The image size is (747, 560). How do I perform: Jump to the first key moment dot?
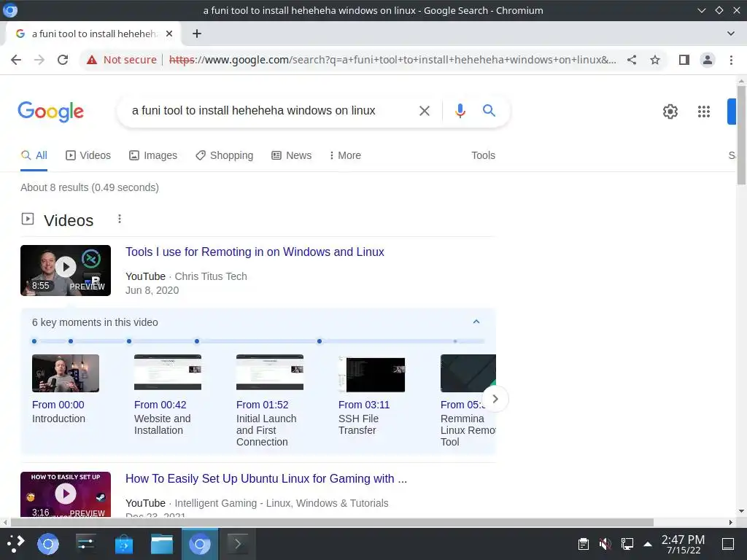coord(34,341)
